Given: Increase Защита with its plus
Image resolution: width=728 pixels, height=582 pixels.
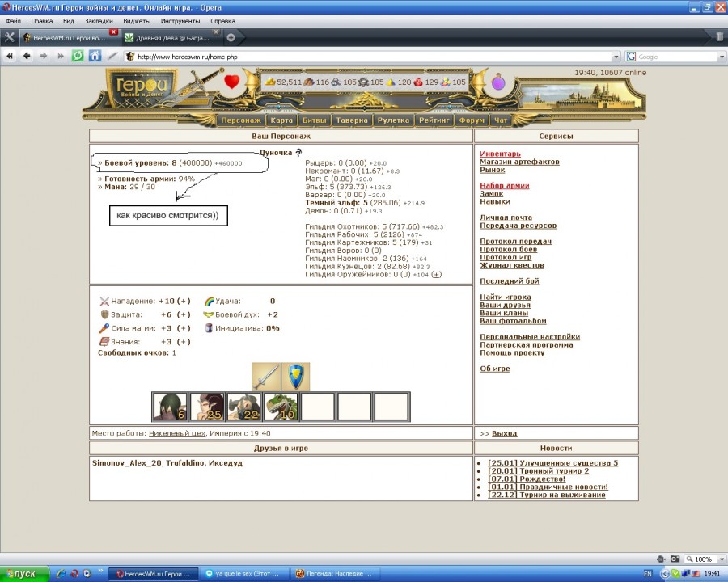Looking at the screenshot, I should 184,314.
